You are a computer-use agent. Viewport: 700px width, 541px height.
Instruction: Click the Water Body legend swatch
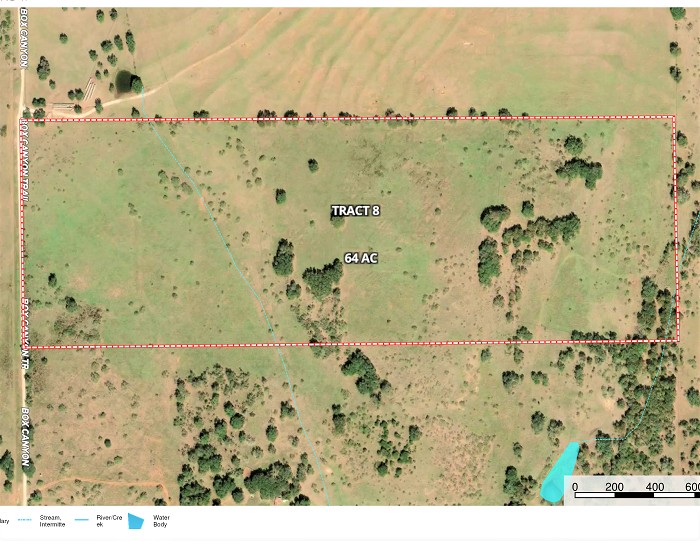[135, 521]
